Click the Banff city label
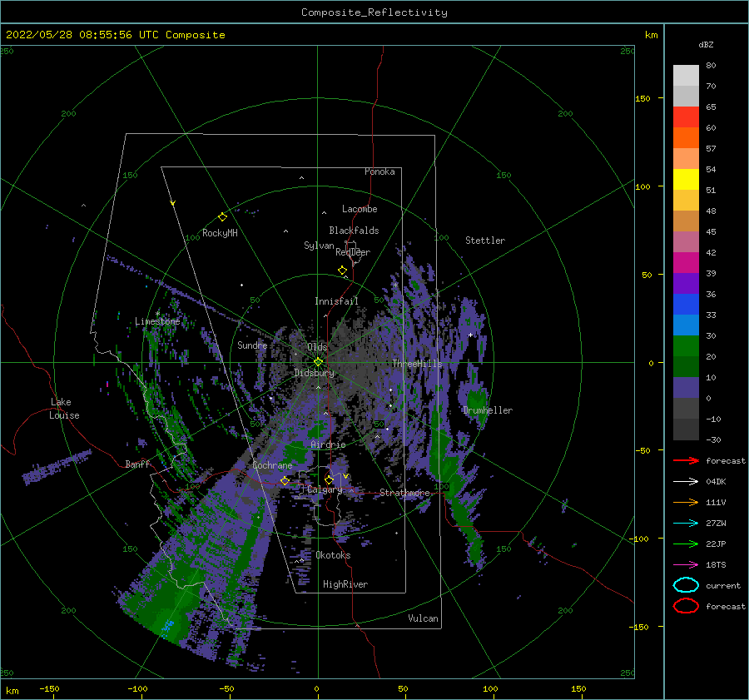This screenshot has height=700, width=749. 137,464
